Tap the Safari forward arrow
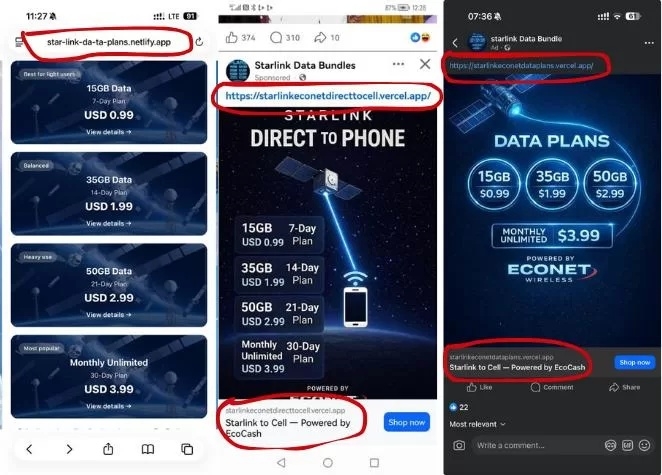662x475 pixels. coord(69,449)
